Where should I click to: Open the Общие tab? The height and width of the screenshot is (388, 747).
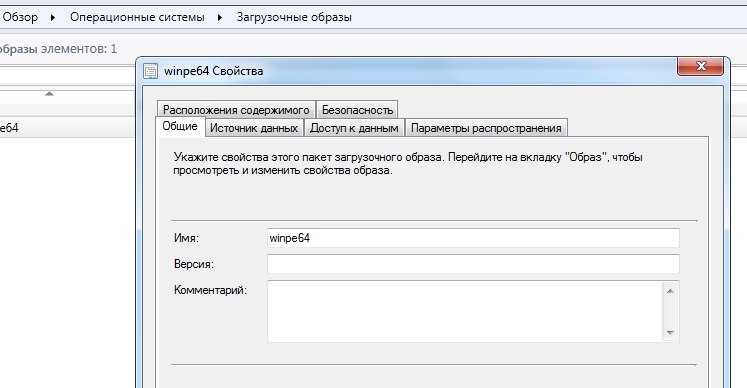point(180,126)
